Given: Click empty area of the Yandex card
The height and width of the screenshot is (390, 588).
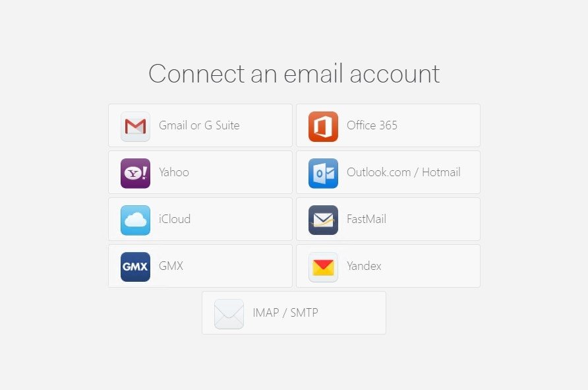Looking at the screenshot, I should 431,266.
